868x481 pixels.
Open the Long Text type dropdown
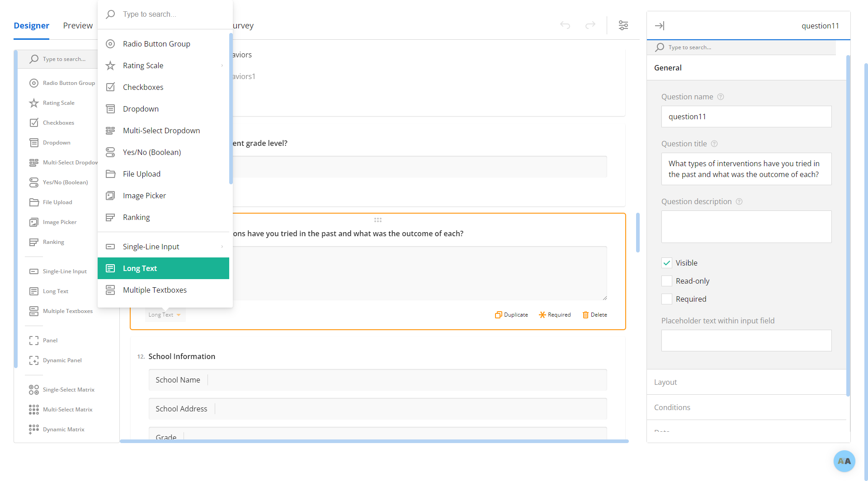(165, 315)
